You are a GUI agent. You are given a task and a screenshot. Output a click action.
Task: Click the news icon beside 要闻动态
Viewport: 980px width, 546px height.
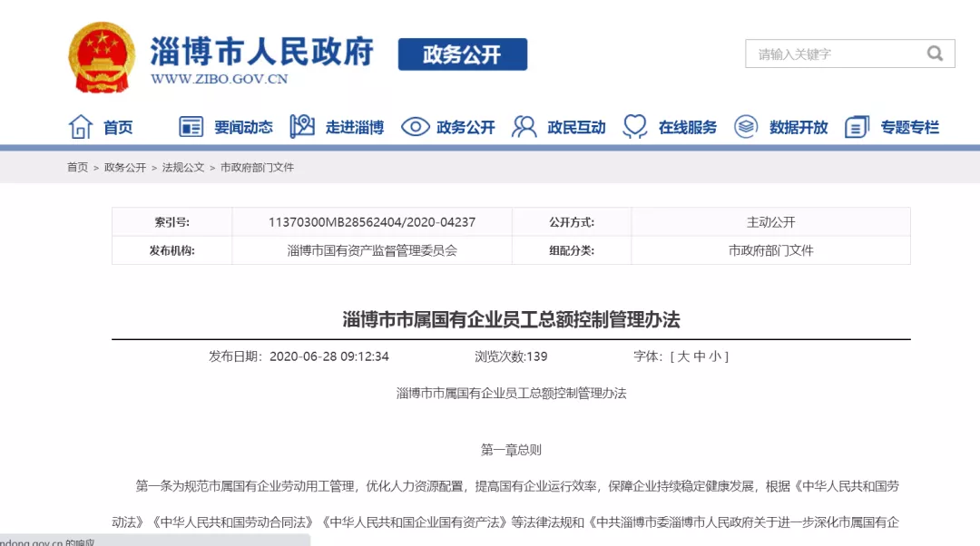(x=191, y=127)
